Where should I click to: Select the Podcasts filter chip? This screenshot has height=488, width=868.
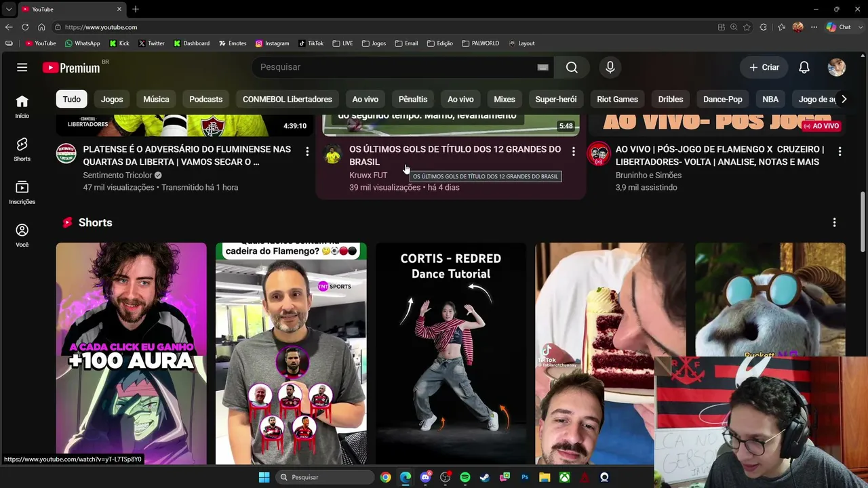pyautogui.click(x=206, y=99)
